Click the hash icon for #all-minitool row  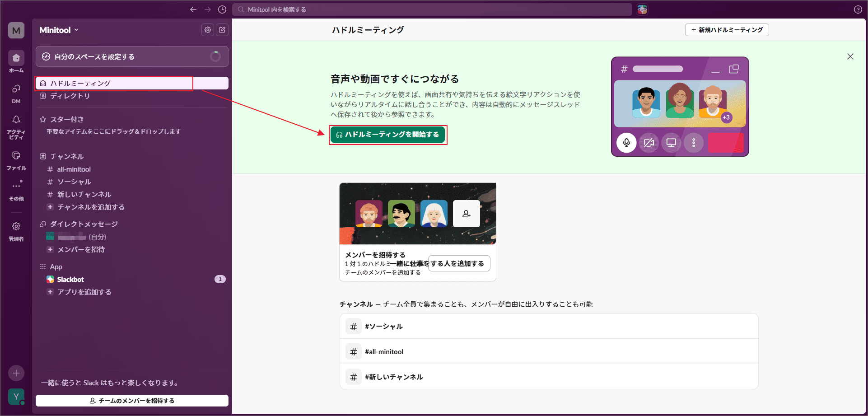[354, 352]
